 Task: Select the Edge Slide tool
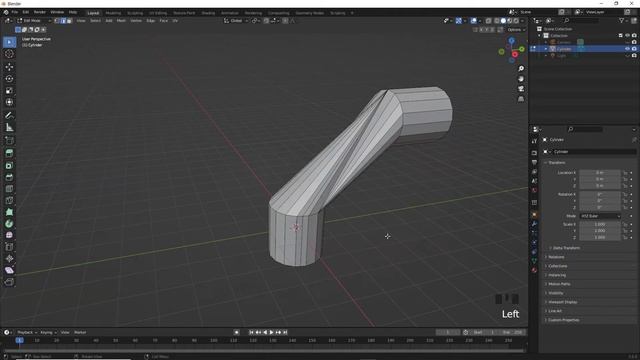pos(9,247)
